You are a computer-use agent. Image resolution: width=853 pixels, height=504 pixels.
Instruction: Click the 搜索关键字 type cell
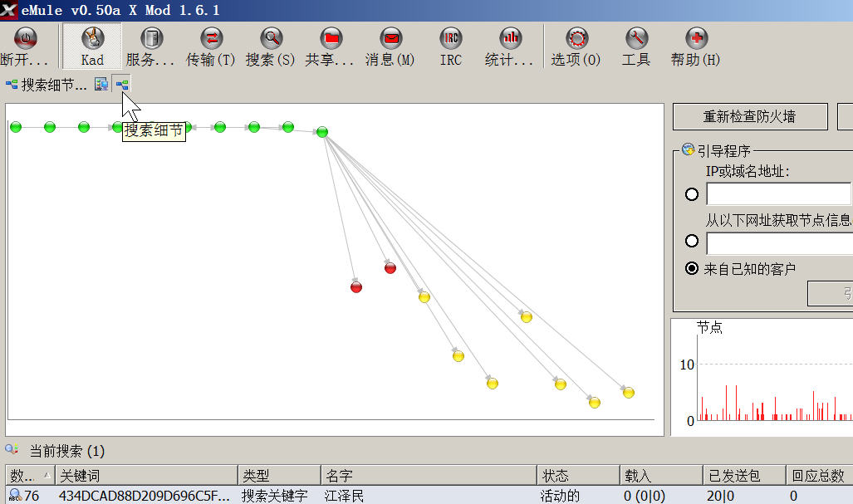(275, 496)
